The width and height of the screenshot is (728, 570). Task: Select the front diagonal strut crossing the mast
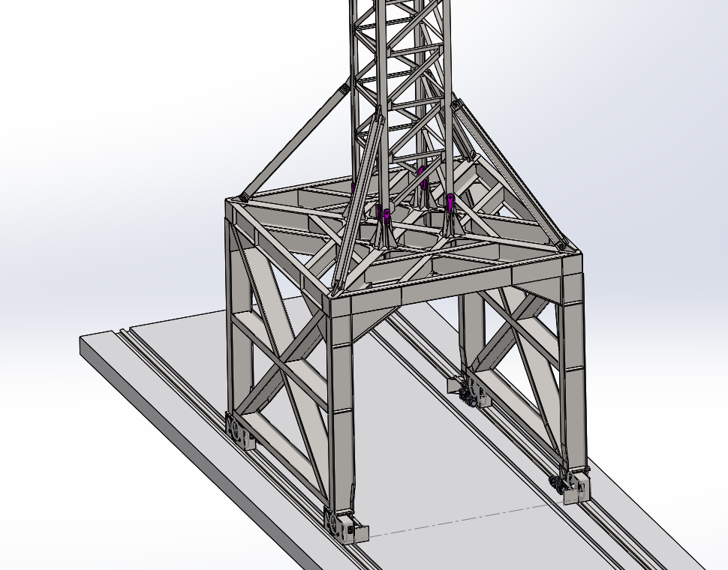click(x=359, y=202)
